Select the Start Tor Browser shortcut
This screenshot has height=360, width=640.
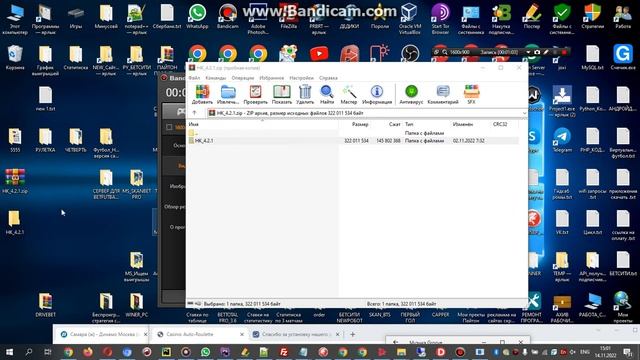click(440, 19)
